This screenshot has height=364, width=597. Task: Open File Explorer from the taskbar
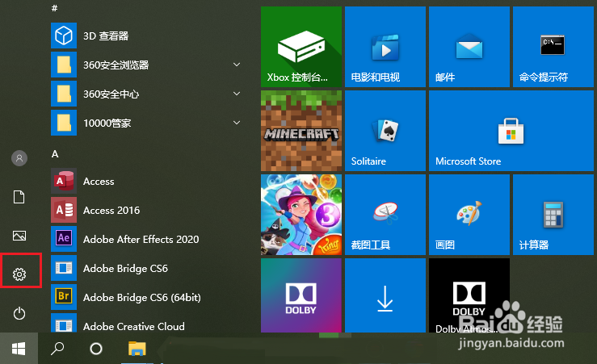pyautogui.click(x=137, y=349)
